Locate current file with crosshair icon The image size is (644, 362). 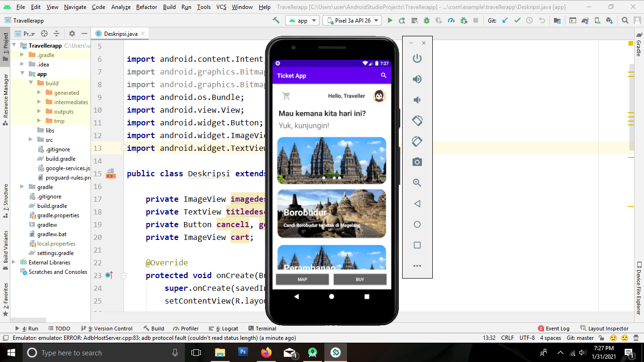[44, 33]
